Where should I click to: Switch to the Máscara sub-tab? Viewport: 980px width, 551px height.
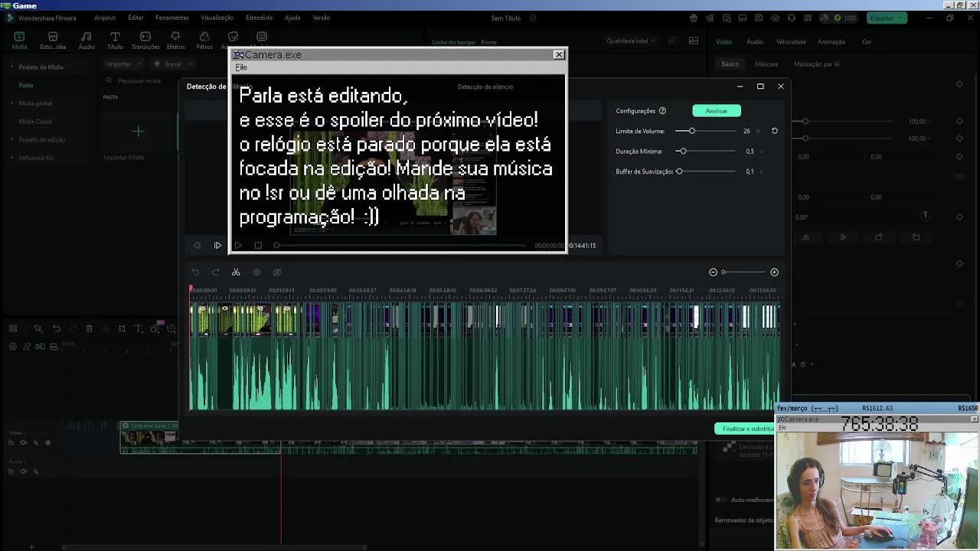[766, 64]
